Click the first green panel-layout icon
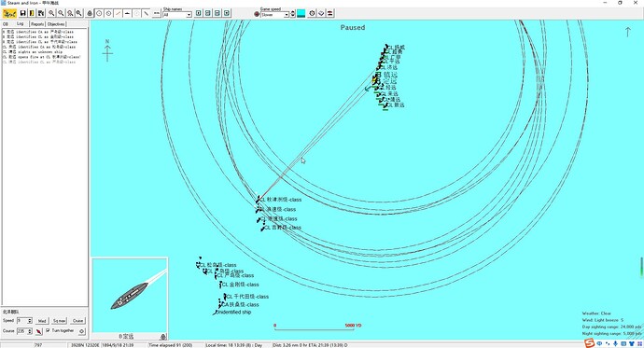The width and height of the screenshot is (644, 348). [x=199, y=14]
